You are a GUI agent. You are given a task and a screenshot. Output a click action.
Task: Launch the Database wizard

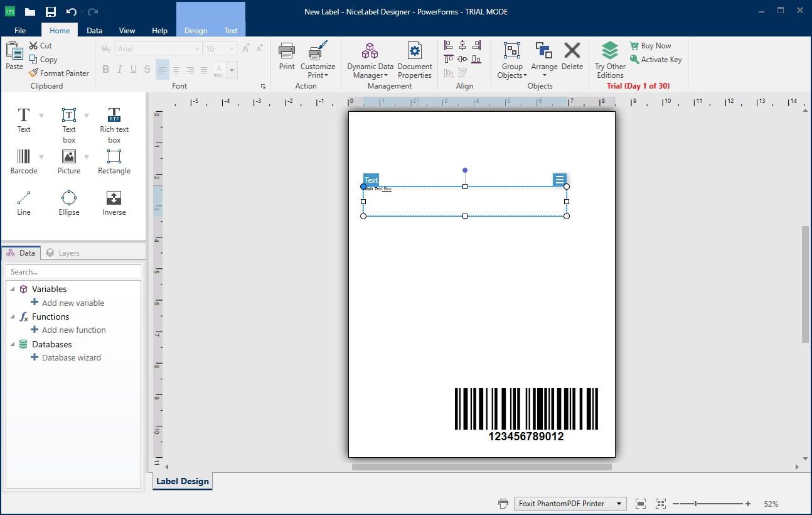click(x=66, y=357)
